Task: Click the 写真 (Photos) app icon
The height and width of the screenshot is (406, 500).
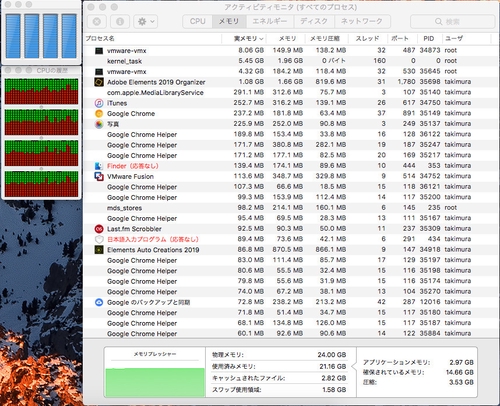Action: click(99, 124)
